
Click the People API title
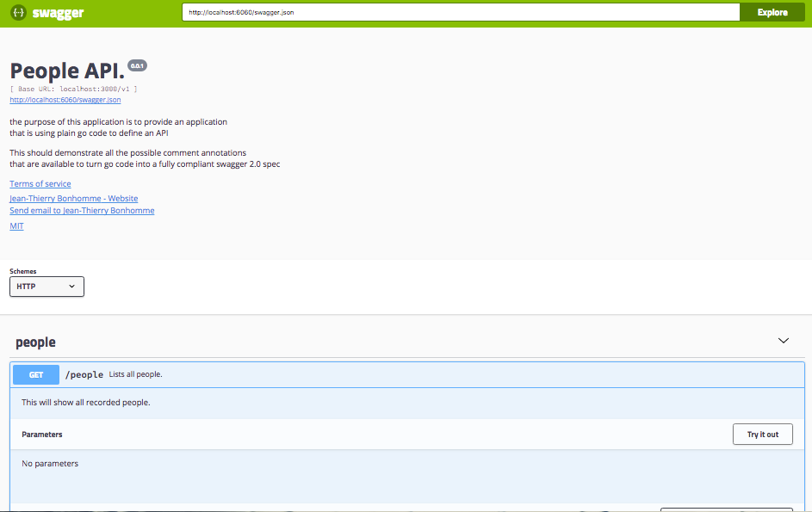[67, 71]
